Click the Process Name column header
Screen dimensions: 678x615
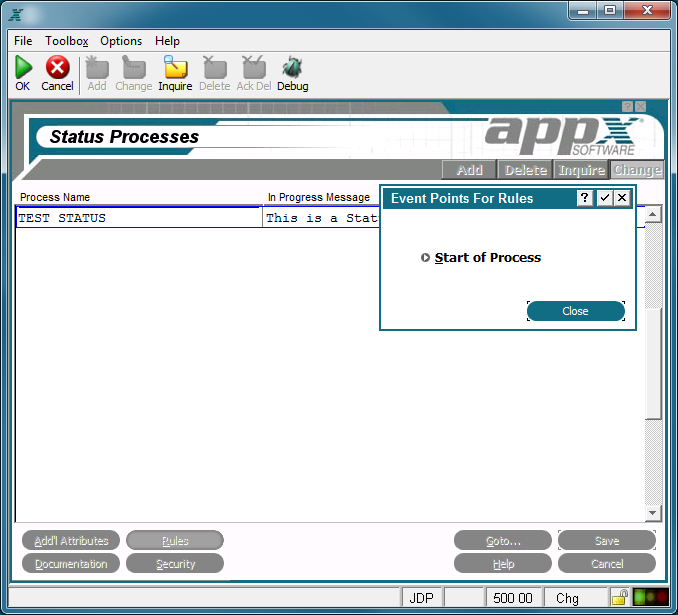55,197
